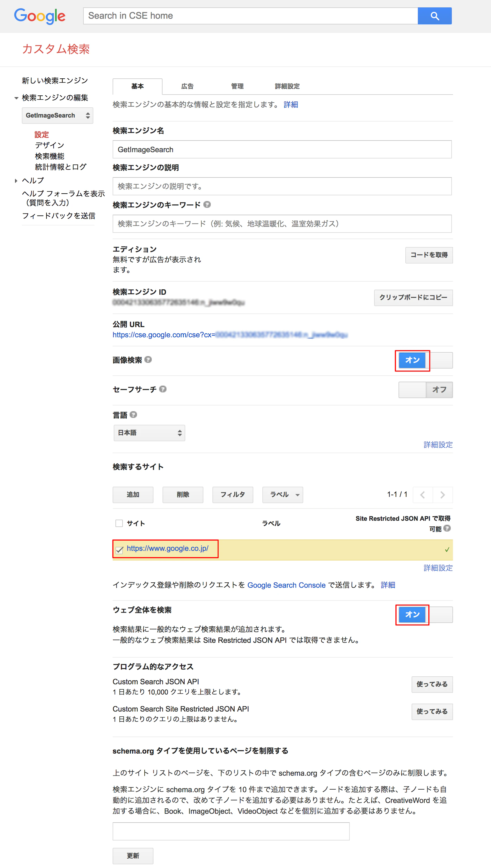Open the 日本語 language dropdown

[x=149, y=433]
